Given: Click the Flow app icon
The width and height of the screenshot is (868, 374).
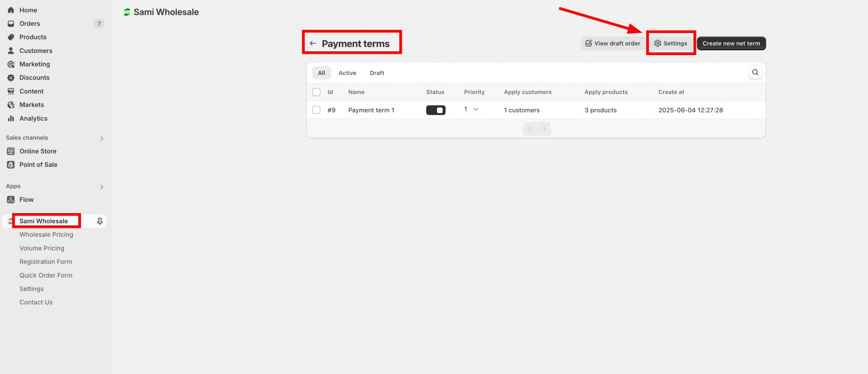Looking at the screenshot, I should click(x=11, y=199).
